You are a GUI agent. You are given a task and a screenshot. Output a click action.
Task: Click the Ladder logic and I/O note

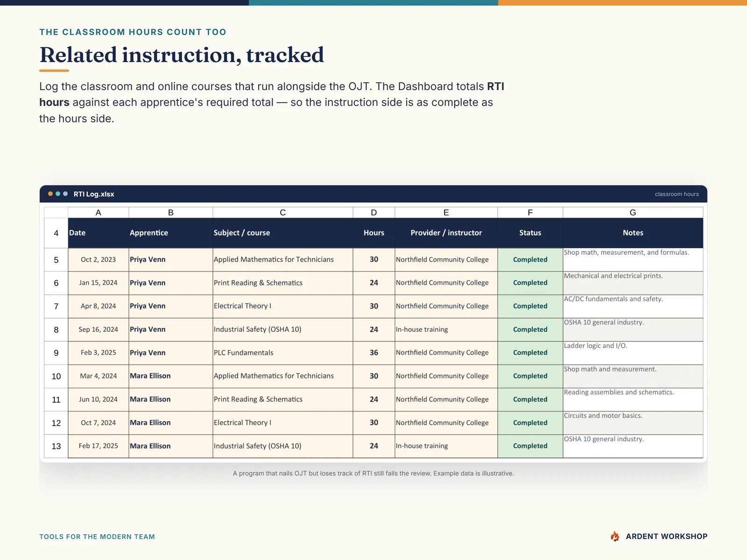click(x=633, y=353)
